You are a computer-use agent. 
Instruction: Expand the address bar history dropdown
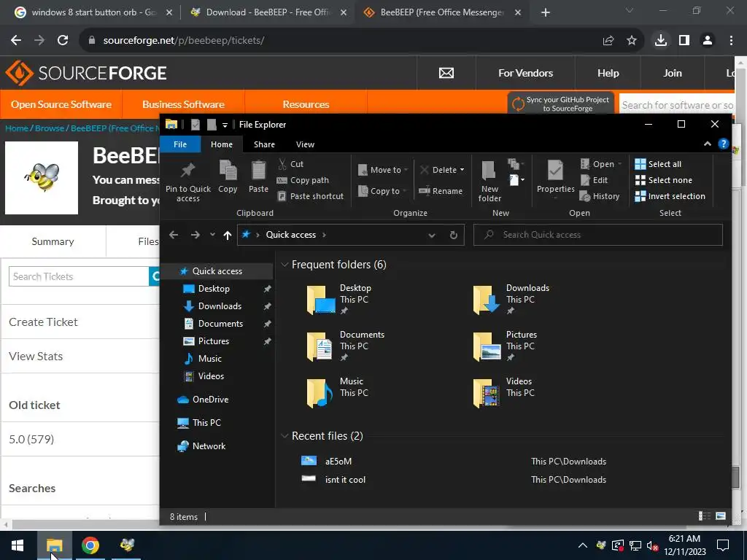click(432, 235)
